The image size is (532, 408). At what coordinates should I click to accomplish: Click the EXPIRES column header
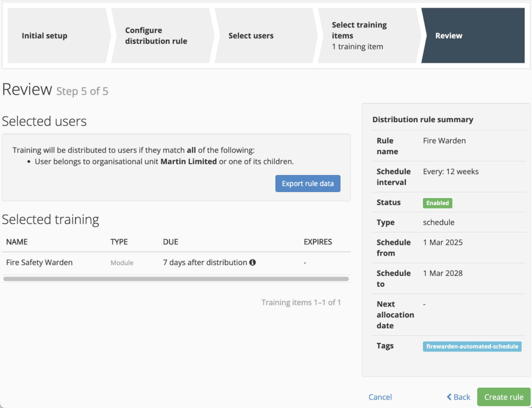pos(318,242)
